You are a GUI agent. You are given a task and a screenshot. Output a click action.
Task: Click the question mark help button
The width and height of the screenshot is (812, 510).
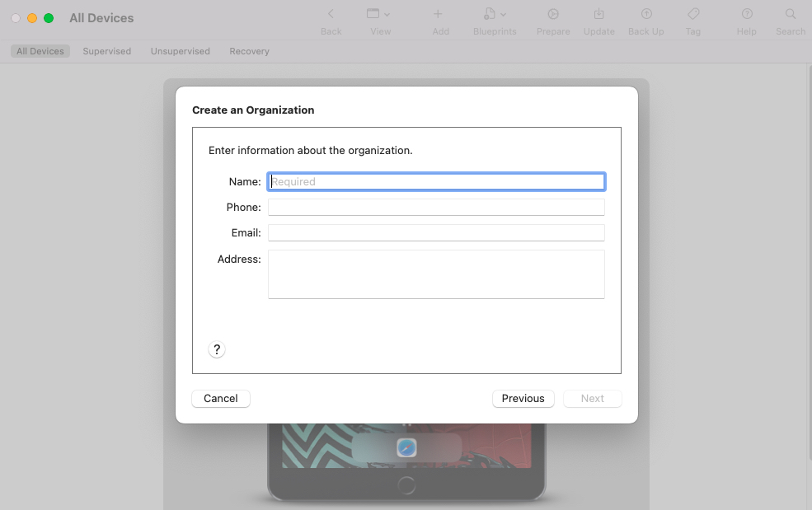(x=216, y=349)
